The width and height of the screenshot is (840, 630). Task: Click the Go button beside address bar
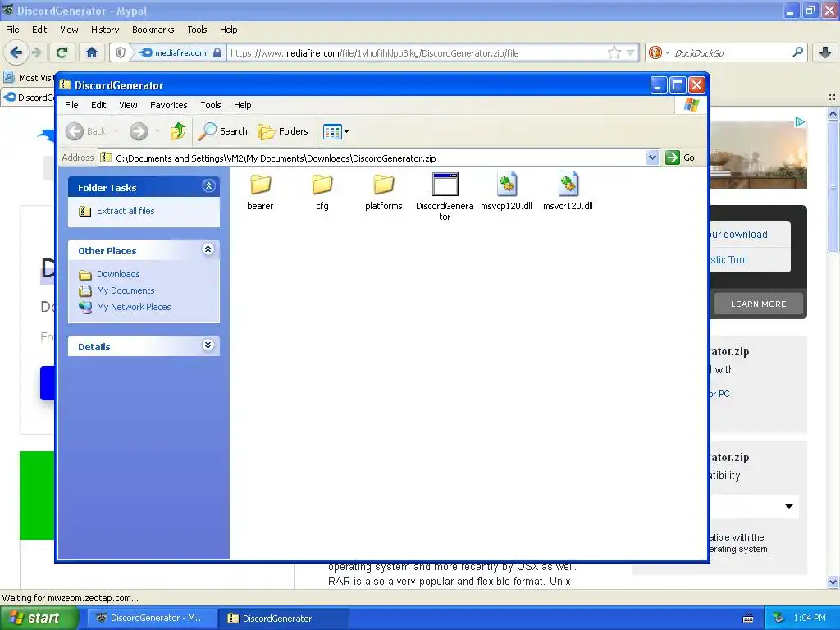(x=680, y=157)
